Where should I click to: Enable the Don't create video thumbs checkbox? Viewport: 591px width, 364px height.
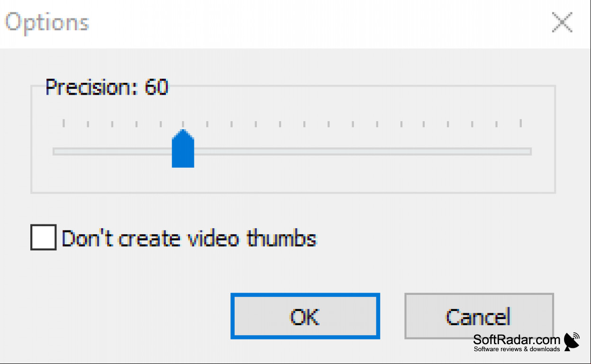[43, 237]
